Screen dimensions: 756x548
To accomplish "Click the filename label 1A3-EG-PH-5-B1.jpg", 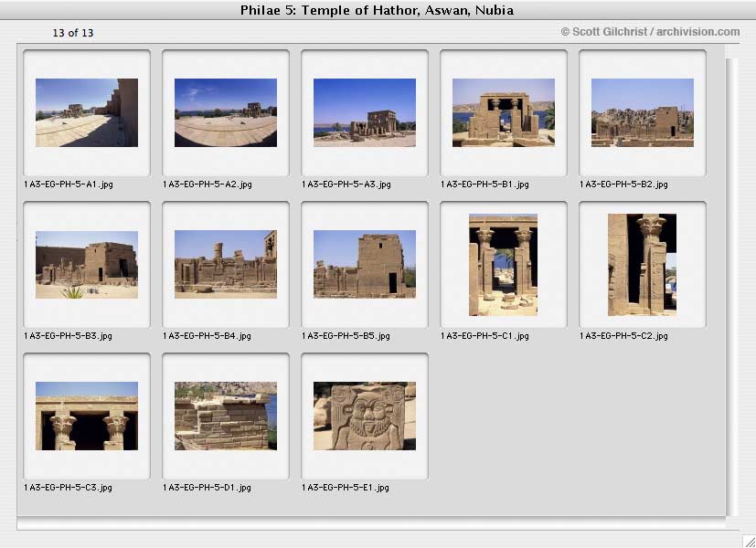I will click(x=484, y=184).
